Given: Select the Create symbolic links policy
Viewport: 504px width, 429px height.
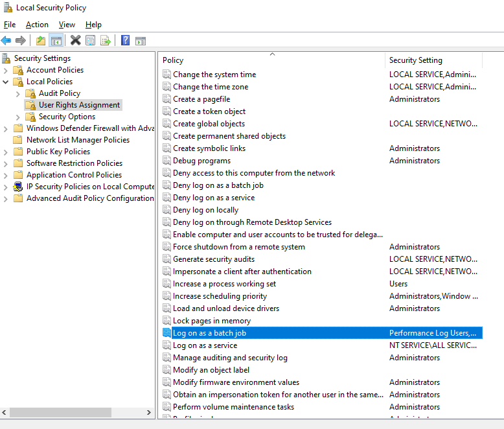Looking at the screenshot, I should 209,148.
